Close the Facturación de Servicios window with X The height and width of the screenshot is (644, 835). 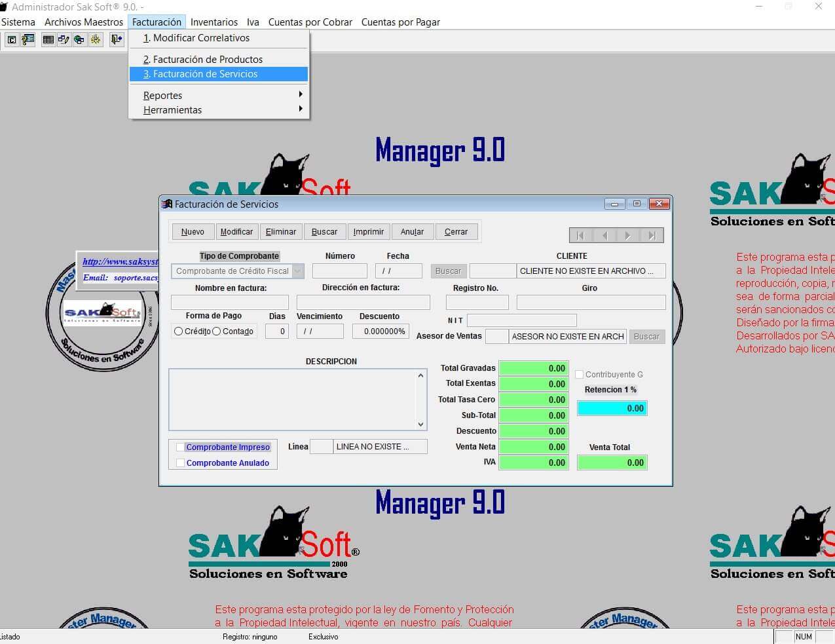click(x=659, y=204)
